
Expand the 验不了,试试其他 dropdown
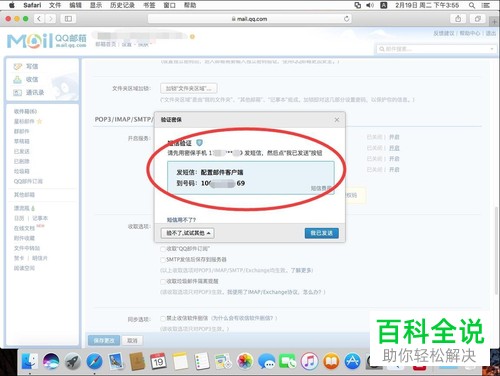188,233
